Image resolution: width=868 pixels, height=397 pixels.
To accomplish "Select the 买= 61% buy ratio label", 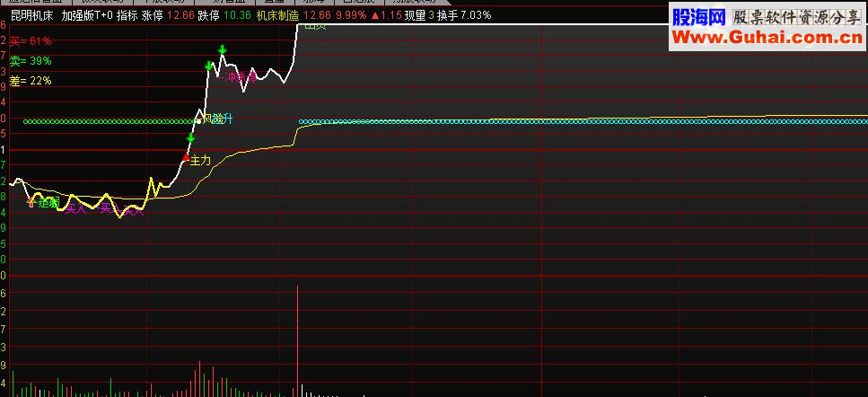I will pyautogui.click(x=31, y=41).
